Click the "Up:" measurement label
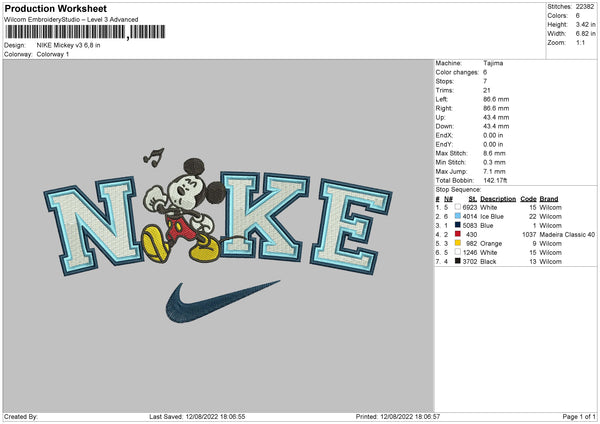600x424 pixels. [x=440, y=117]
